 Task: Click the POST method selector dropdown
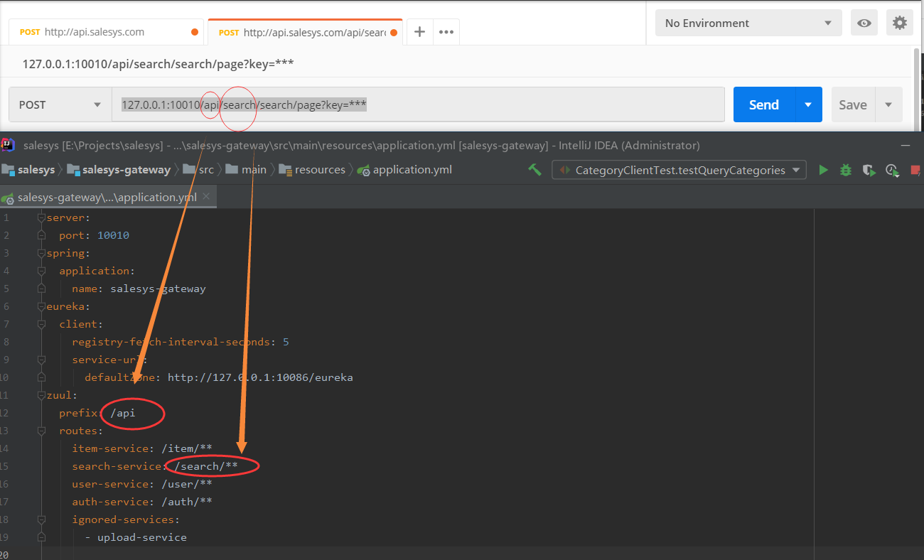coord(59,104)
